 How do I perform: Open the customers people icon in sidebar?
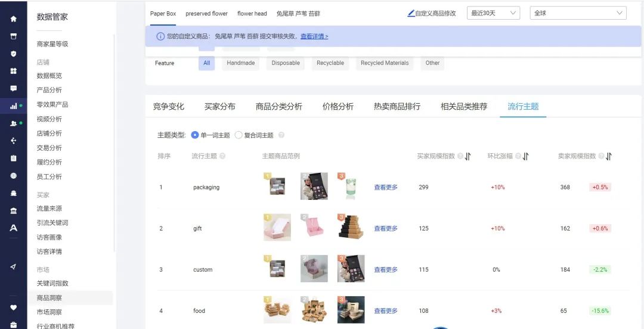click(14, 123)
